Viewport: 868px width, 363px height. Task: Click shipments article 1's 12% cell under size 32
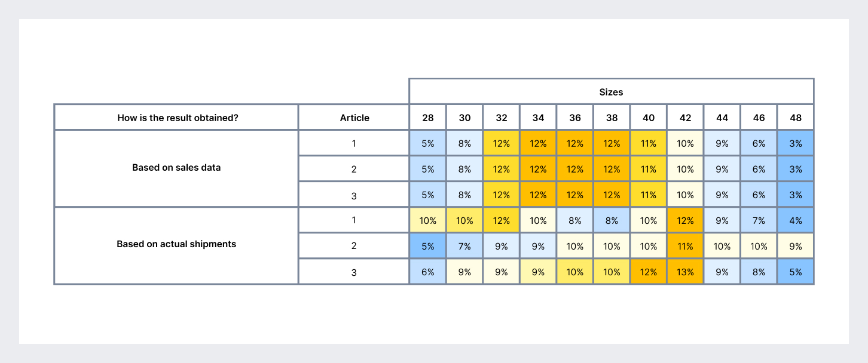(502, 220)
